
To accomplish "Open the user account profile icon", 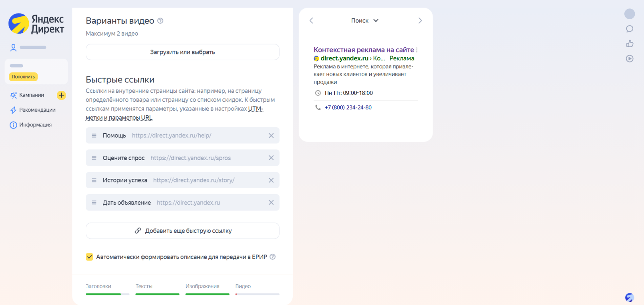I will click(x=13, y=48).
